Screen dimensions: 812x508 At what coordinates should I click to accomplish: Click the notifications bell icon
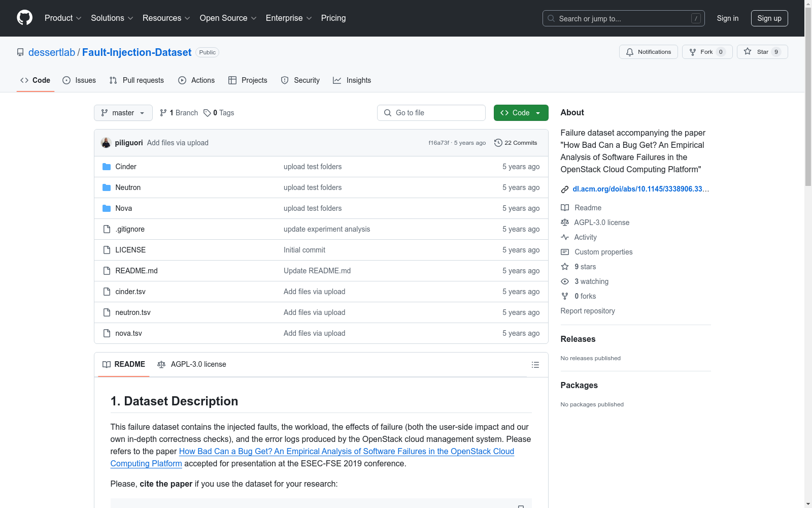(x=630, y=52)
